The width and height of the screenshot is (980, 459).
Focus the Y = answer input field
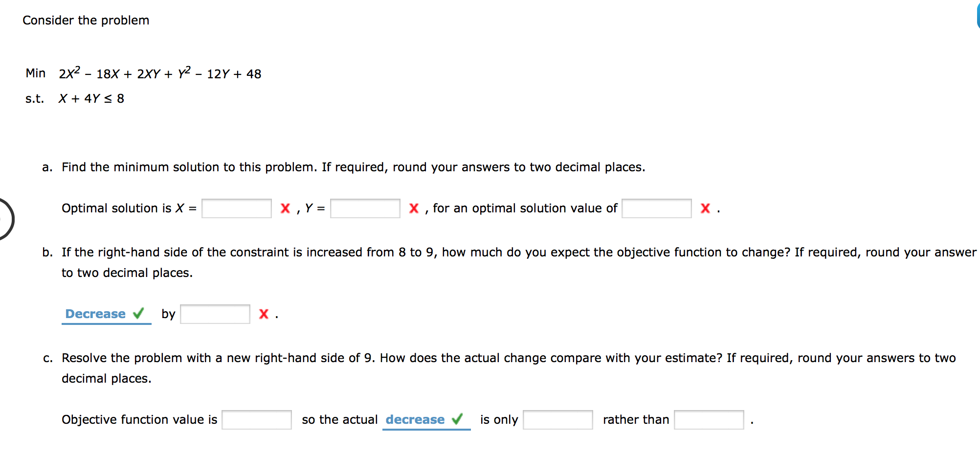tap(365, 208)
